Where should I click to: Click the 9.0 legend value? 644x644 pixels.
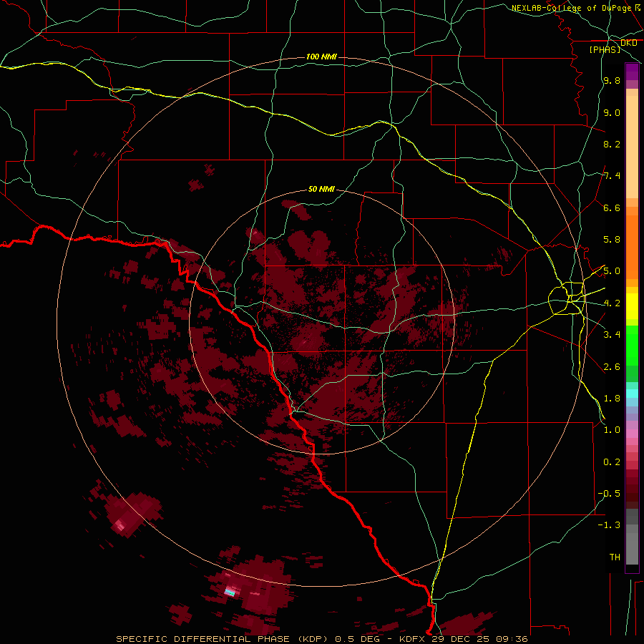[612, 112]
